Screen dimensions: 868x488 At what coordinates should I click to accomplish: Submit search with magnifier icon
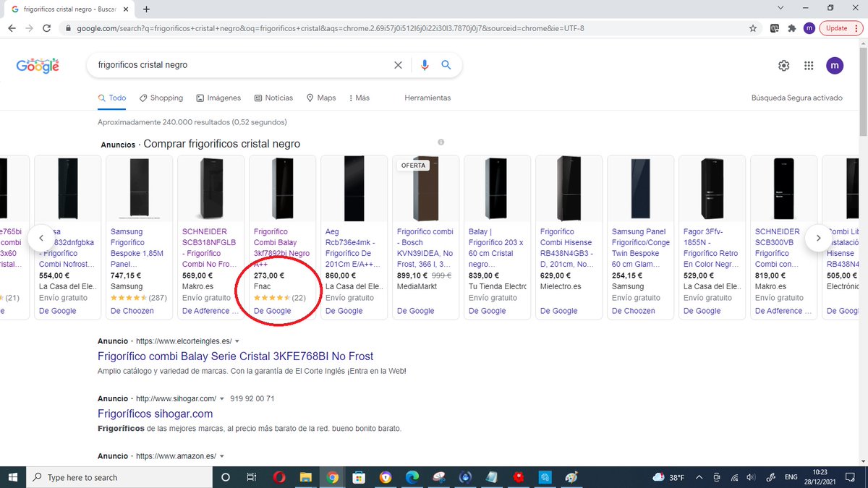click(x=446, y=65)
